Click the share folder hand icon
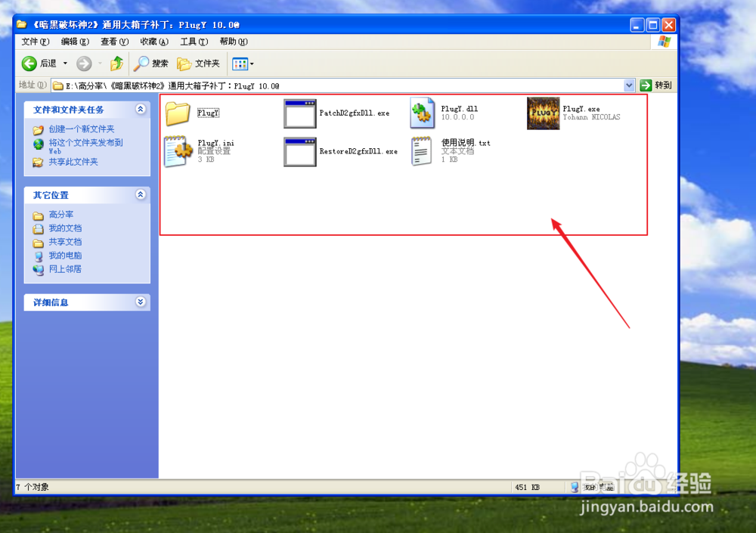 coord(38,162)
